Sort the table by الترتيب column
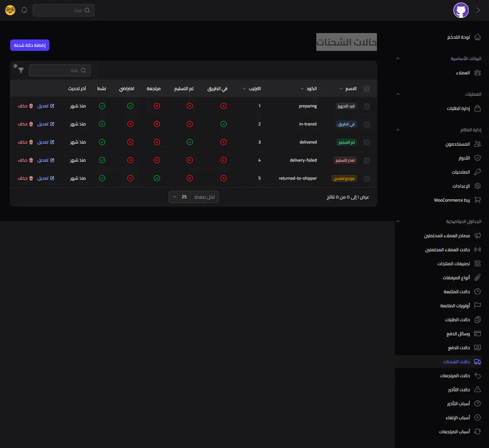The image size is (489, 448). (252, 89)
